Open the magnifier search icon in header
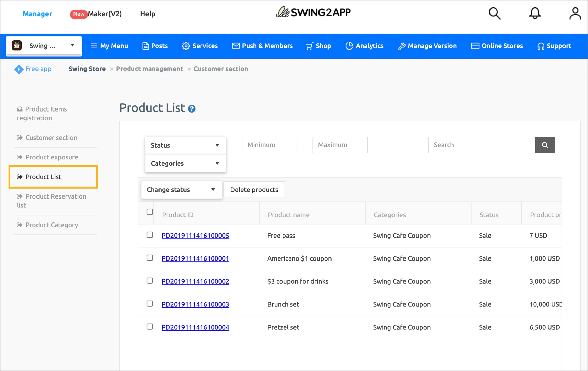 [494, 13]
